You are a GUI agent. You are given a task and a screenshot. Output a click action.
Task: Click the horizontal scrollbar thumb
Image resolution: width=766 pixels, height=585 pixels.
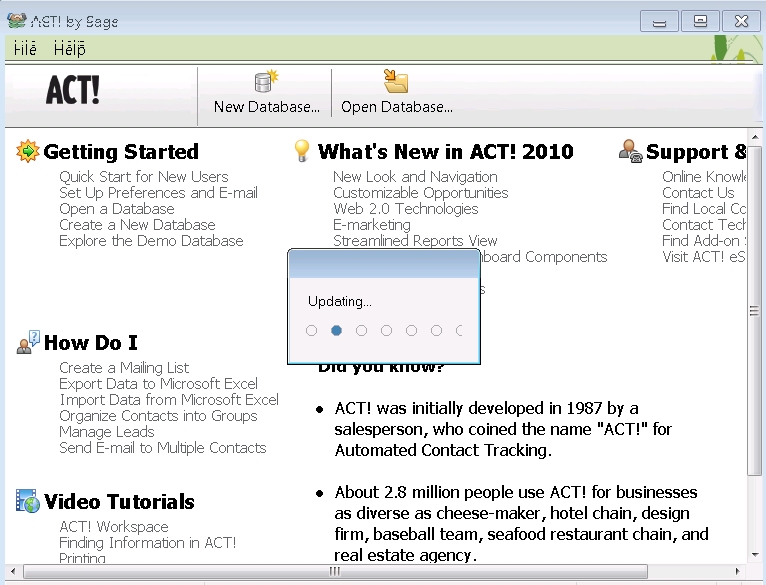[334, 572]
